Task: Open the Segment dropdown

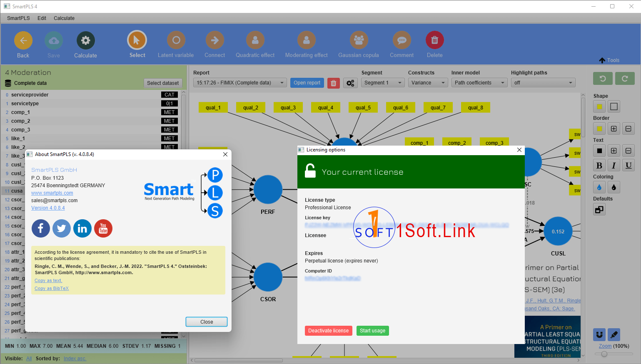Action: pyautogui.click(x=383, y=83)
